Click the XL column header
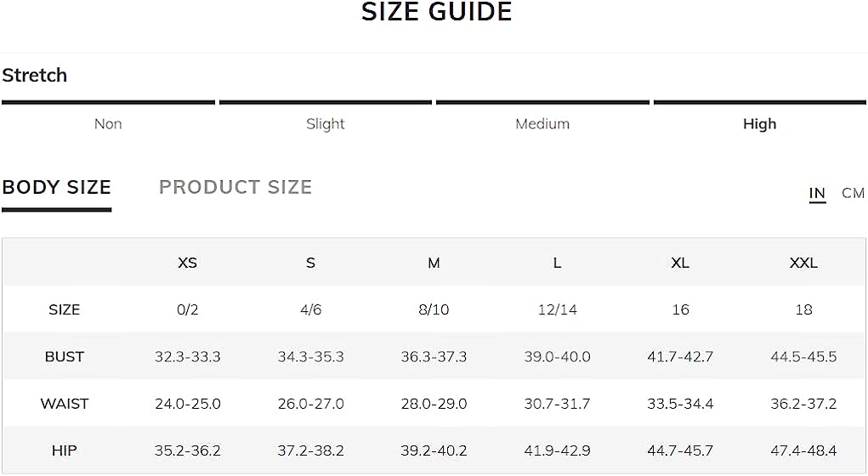The height and width of the screenshot is (476, 868). [x=680, y=263]
